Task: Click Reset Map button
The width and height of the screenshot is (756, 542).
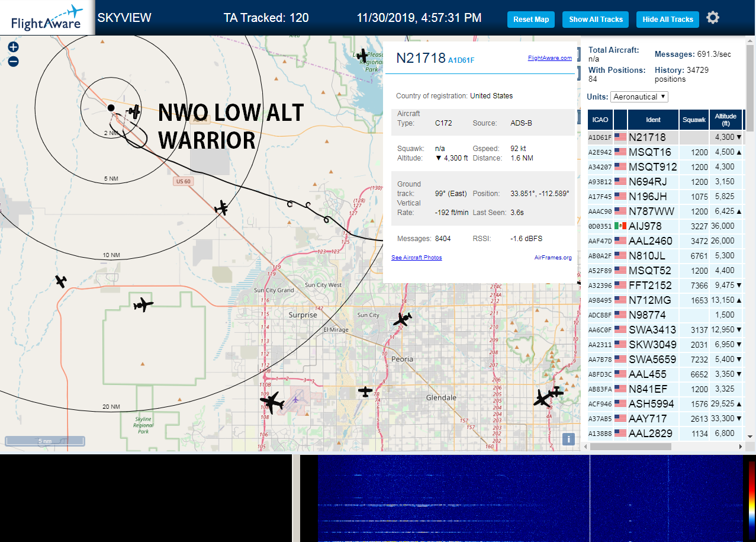Action: 531,19
